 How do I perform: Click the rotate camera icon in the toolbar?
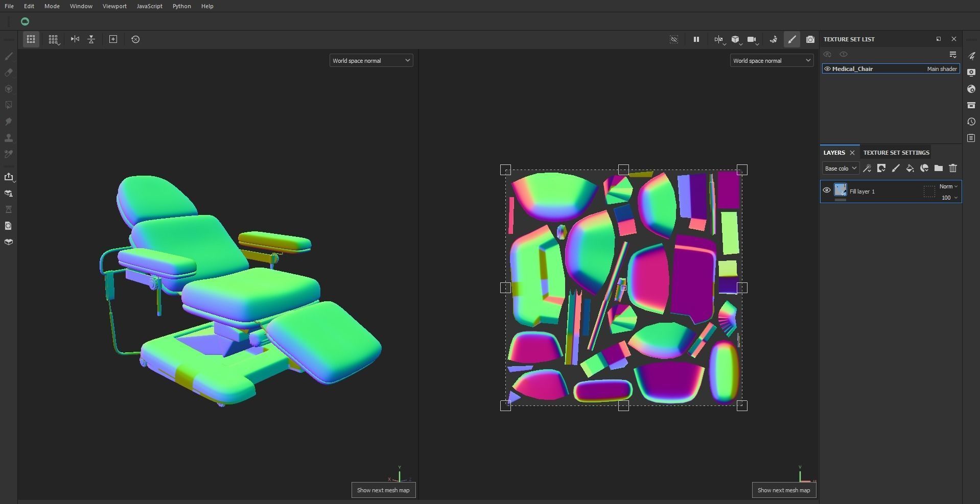point(774,39)
